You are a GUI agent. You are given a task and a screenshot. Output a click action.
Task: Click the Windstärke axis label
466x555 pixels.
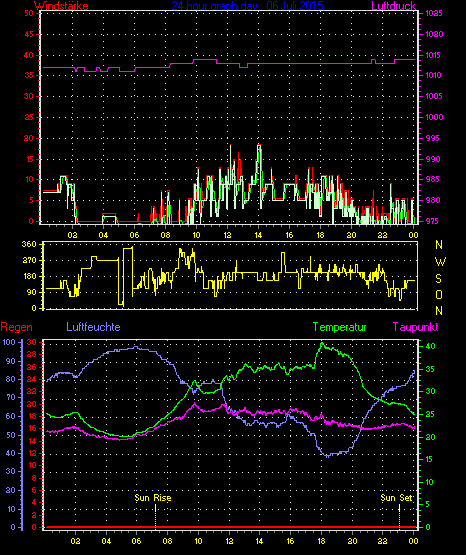pyautogui.click(x=61, y=5)
